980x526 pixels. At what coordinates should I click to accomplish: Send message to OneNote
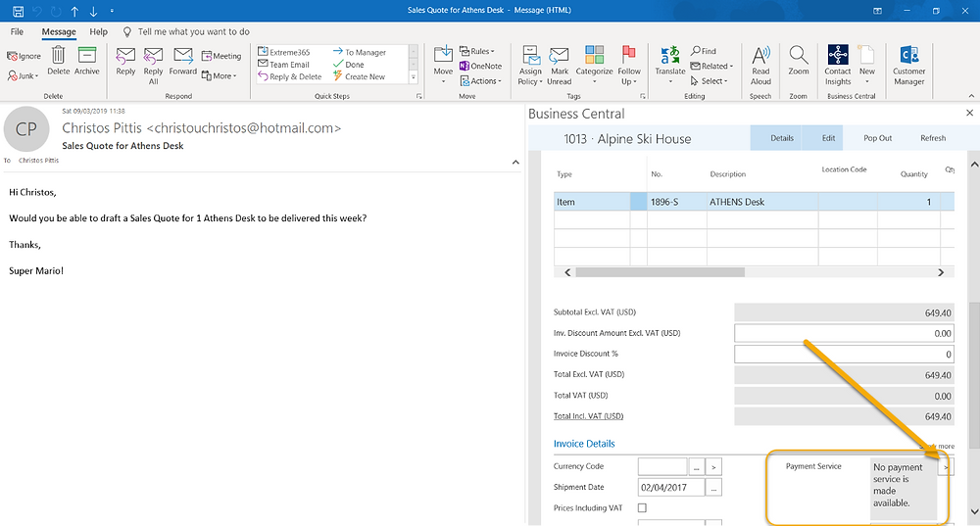click(x=480, y=66)
